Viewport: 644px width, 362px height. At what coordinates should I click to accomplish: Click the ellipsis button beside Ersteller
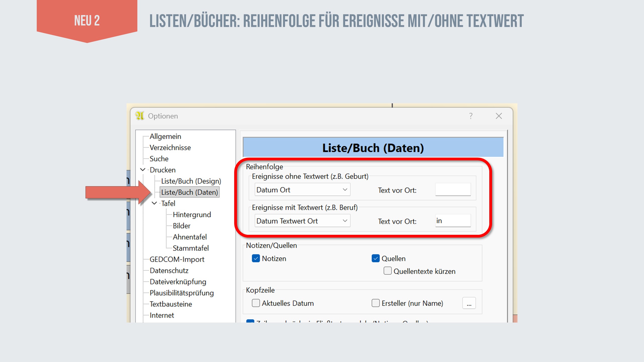pyautogui.click(x=469, y=303)
